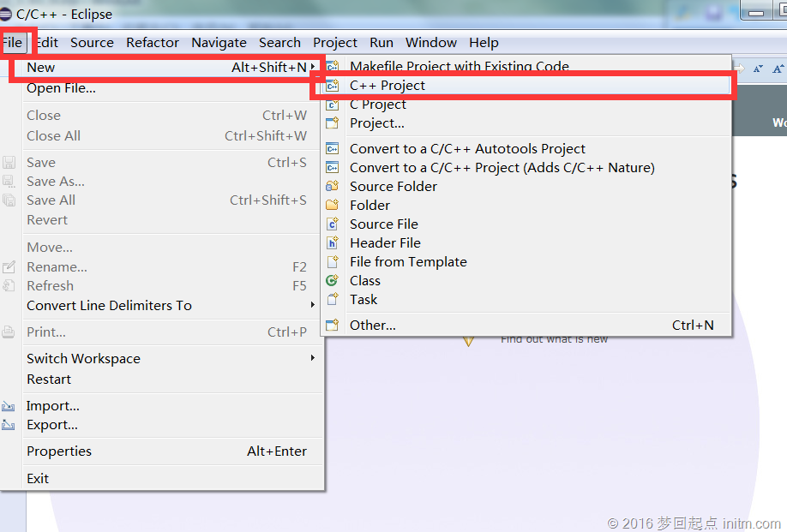Click the Source Folder icon
Screen dimensions: 787x532
[333, 187]
